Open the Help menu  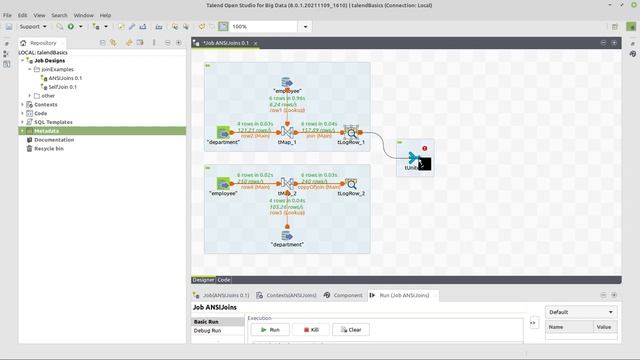click(x=105, y=15)
